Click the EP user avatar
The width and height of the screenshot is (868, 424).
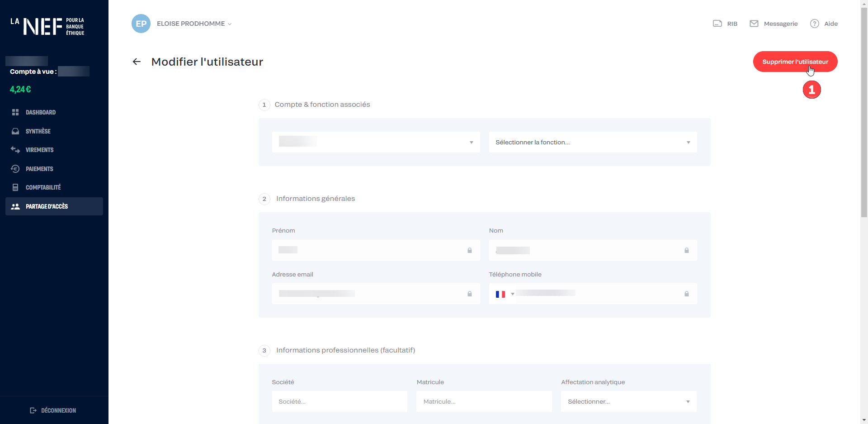[x=141, y=24]
